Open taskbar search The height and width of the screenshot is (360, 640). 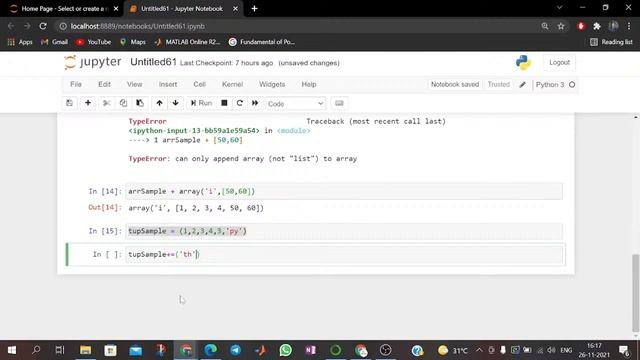point(36,350)
